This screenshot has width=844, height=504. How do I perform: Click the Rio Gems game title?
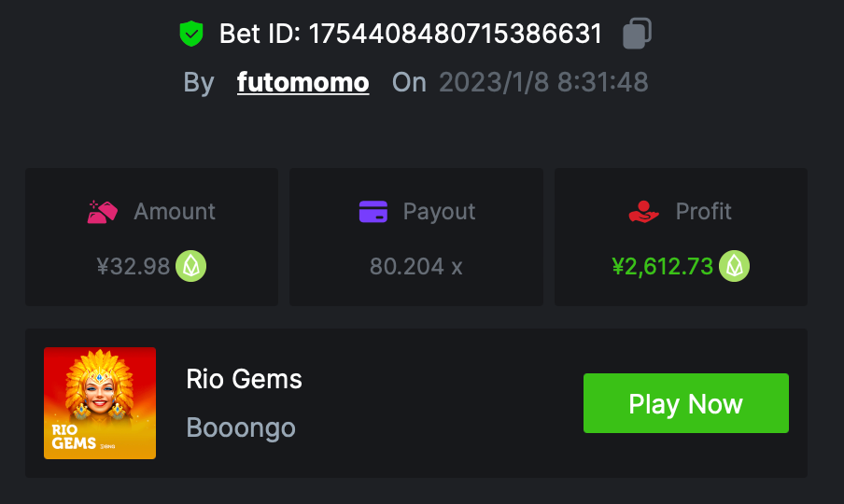pos(245,379)
